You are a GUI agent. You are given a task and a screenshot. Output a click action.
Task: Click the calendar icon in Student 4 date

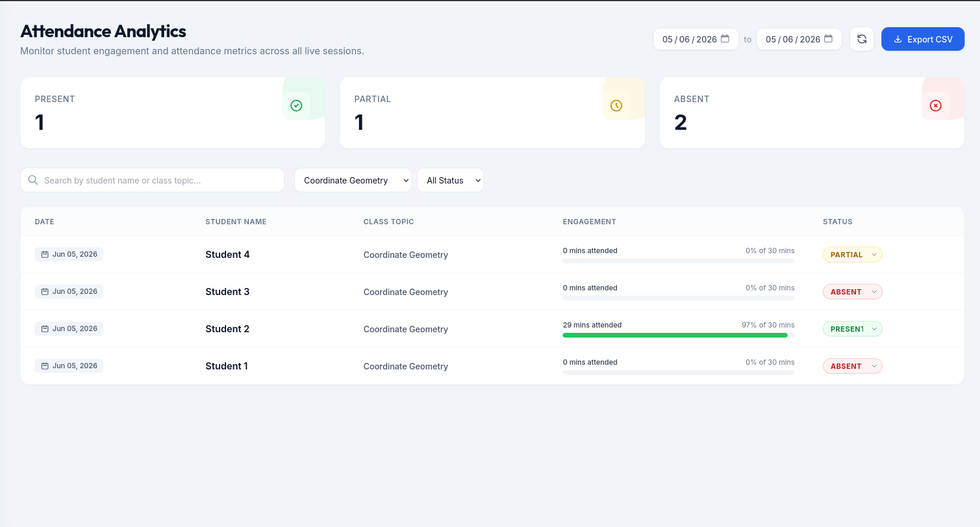45,254
